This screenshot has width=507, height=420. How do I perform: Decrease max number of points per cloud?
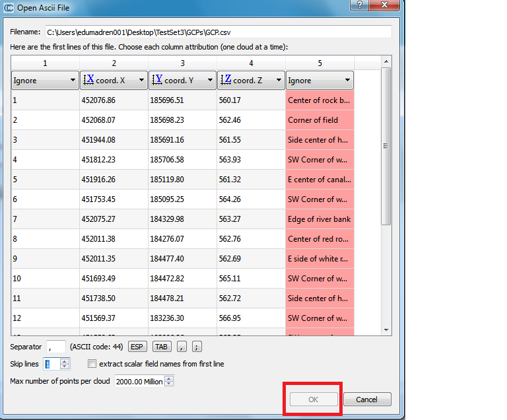click(x=169, y=384)
